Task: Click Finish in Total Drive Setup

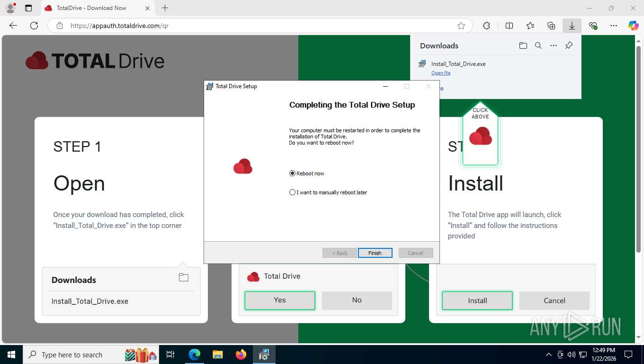Action: pos(375,253)
